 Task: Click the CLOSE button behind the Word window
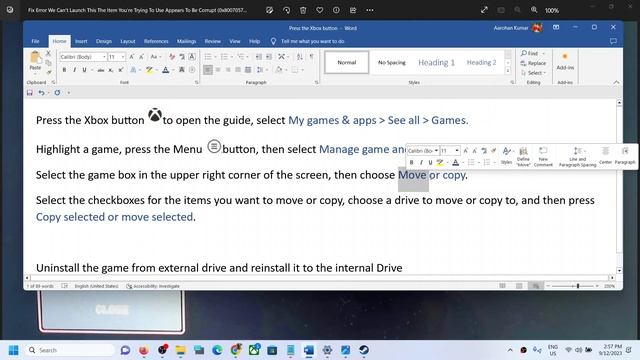[x=112, y=310]
